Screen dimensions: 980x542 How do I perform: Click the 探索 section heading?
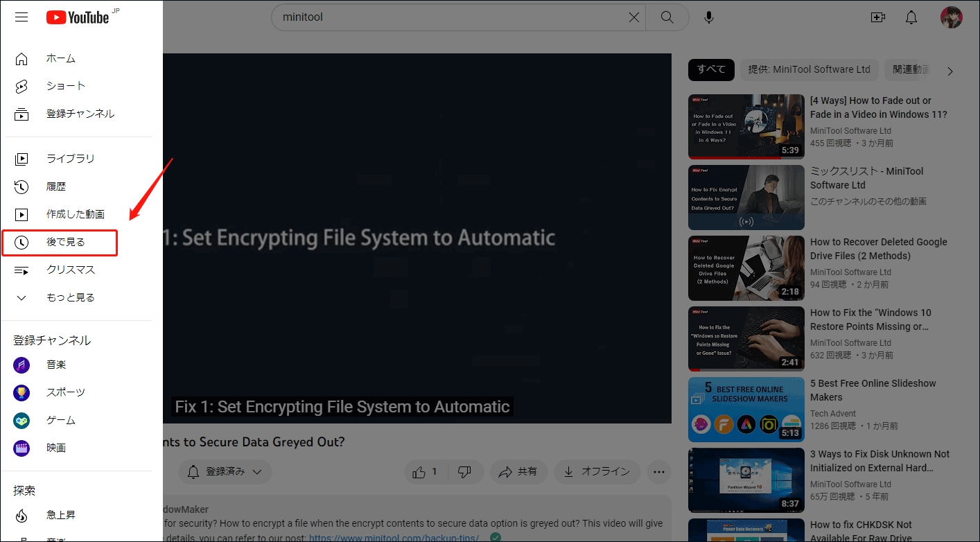point(24,491)
